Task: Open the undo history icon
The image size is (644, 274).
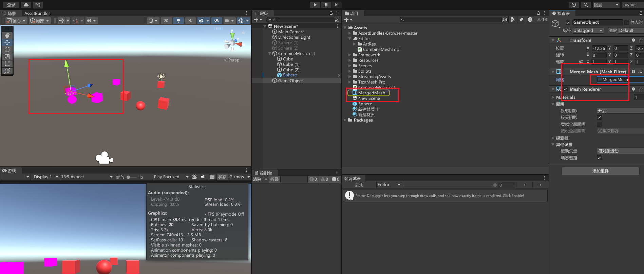Action: (x=573, y=5)
